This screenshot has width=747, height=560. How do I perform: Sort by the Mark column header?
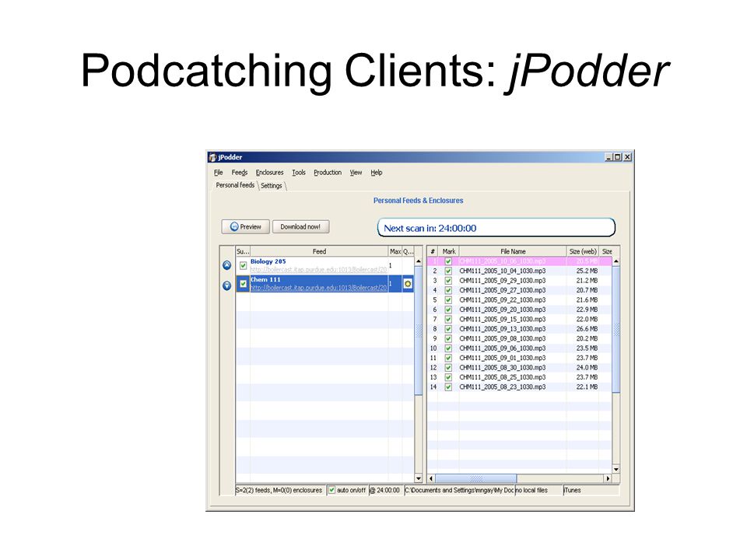[x=449, y=251]
